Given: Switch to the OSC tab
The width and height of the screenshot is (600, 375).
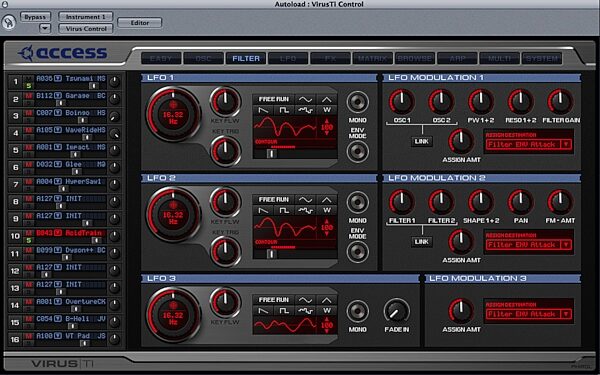Looking at the screenshot, I should point(203,59).
